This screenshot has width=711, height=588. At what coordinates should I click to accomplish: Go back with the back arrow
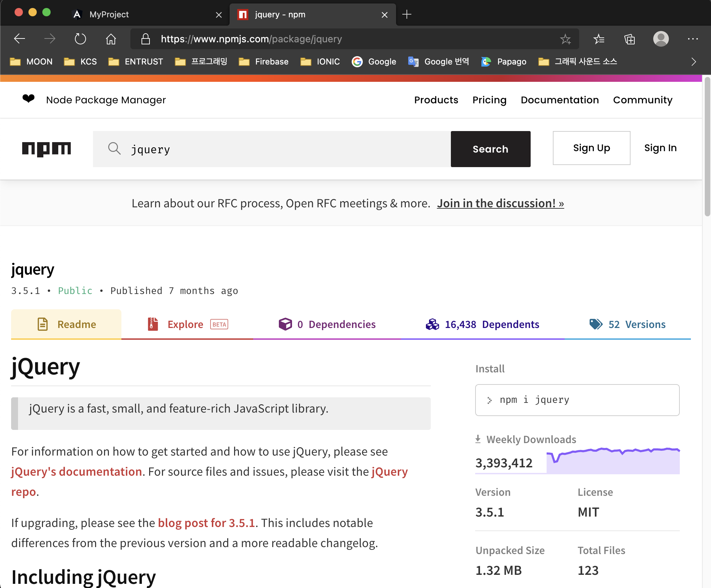[19, 39]
